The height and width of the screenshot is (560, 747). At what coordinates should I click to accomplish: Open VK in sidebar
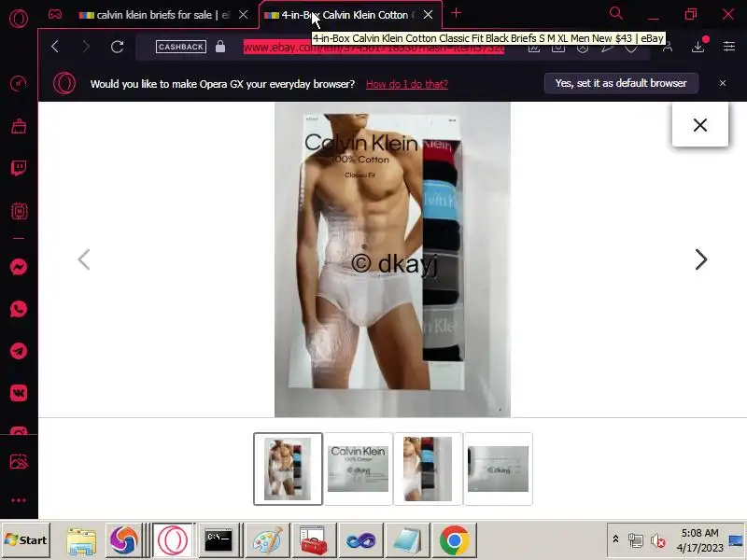19,393
